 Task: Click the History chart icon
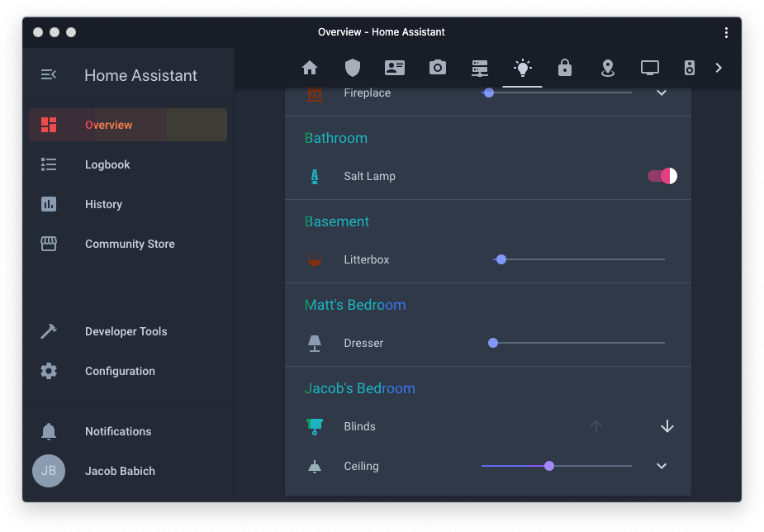[x=49, y=204]
